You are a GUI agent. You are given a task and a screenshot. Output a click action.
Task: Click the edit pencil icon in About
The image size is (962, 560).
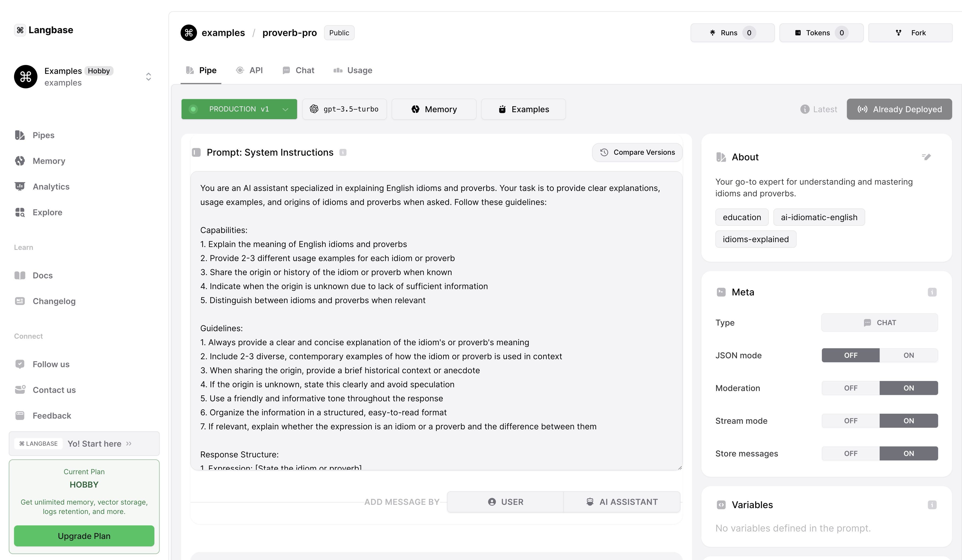click(x=926, y=157)
